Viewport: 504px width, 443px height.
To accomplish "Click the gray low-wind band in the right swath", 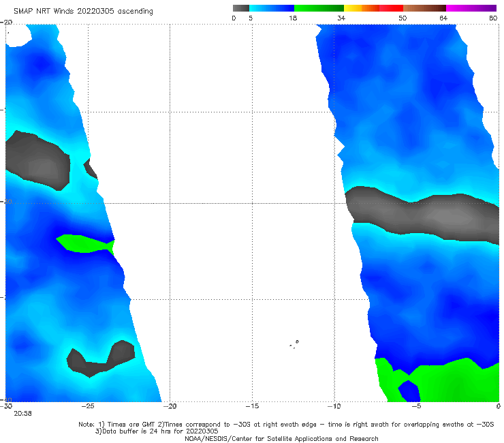I will 422,215.
